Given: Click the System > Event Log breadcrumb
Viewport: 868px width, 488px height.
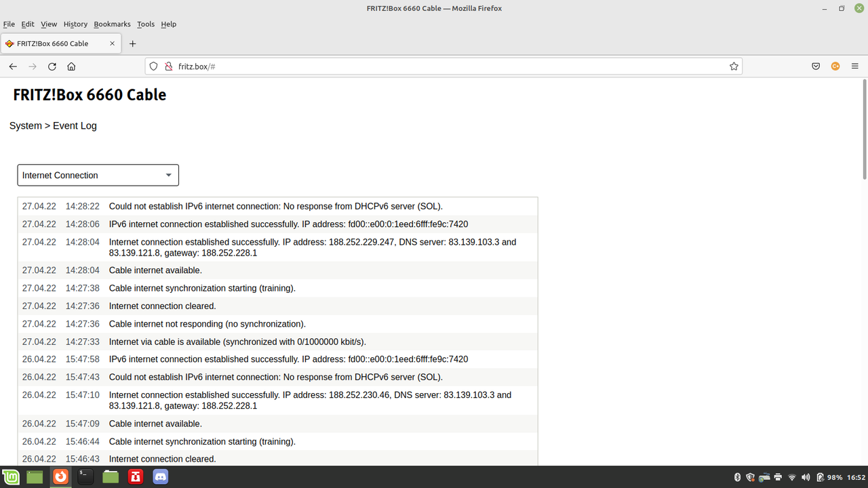Looking at the screenshot, I should [53, 125].
